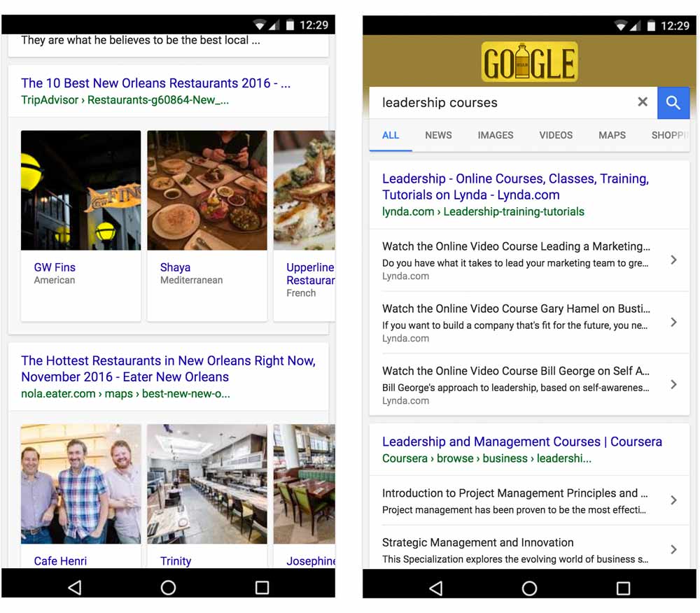Screen dimensions: 700x613
Task: Expand Bill George course chevron
Action: (x=673, y=384)
